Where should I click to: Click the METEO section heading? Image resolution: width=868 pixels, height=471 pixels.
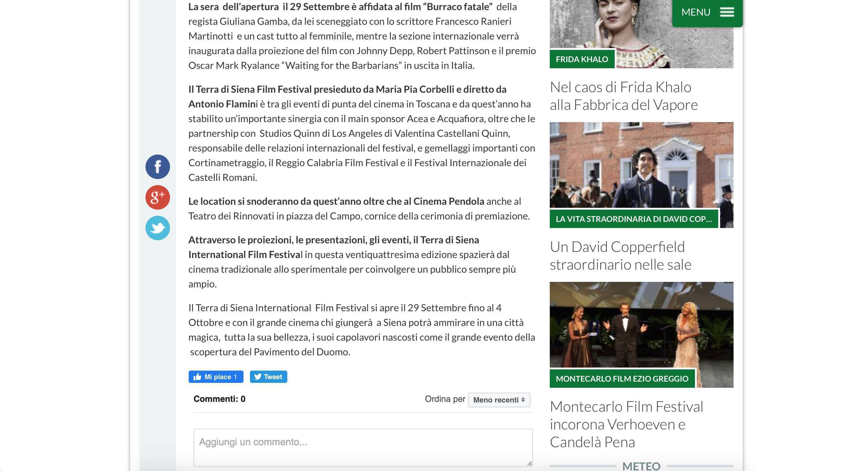click(641, 466)
